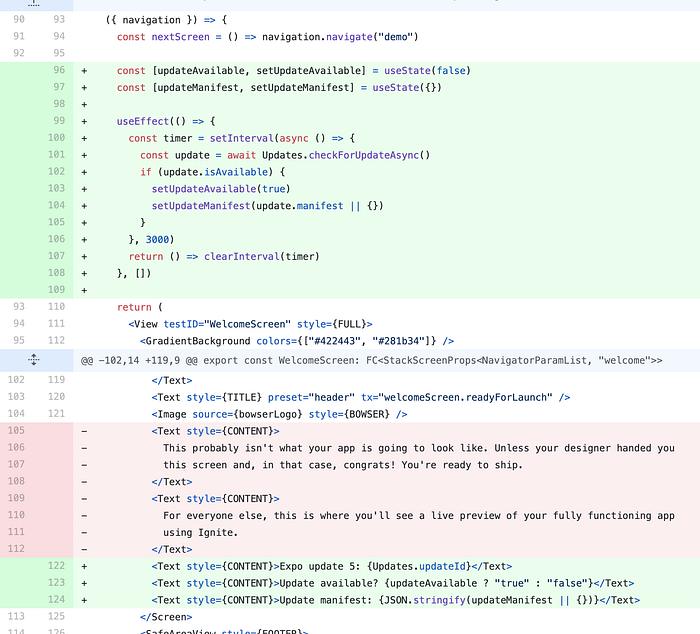The height and width of the screenshot is (634, 700).
Task: Click the hunk header text '@@ -102,14 +119,9 @@'
Action: (139, 360)
